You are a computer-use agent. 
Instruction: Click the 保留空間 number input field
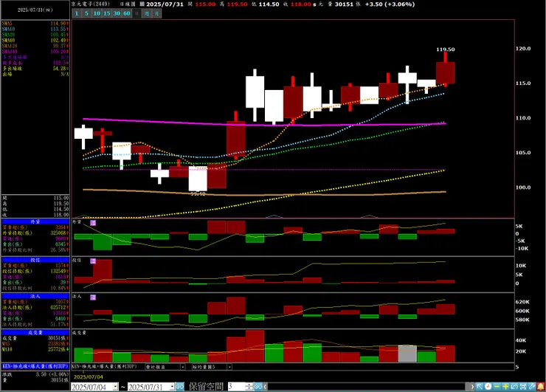(x=237, y=386)
